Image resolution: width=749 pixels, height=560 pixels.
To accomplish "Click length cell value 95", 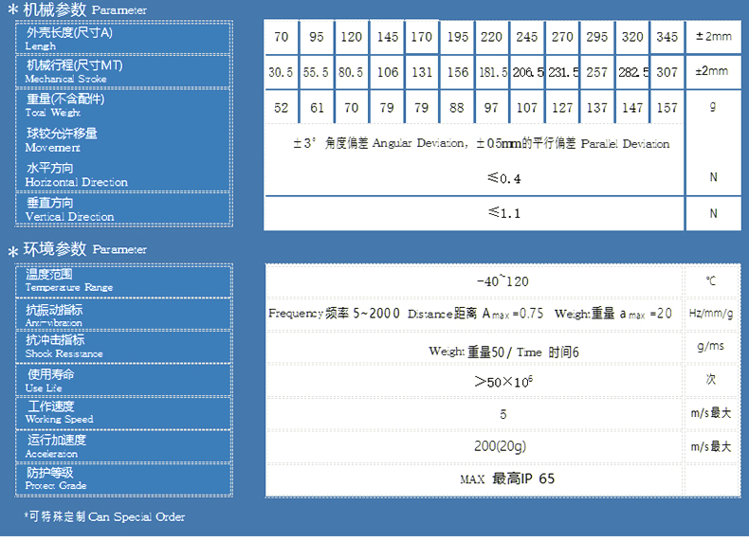I will [x=317, y=37].
